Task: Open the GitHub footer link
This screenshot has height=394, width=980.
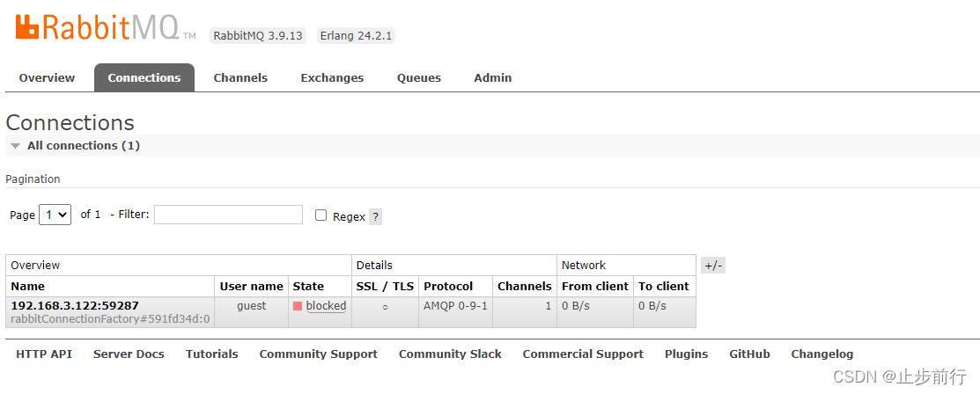Action: click(749, 354)
